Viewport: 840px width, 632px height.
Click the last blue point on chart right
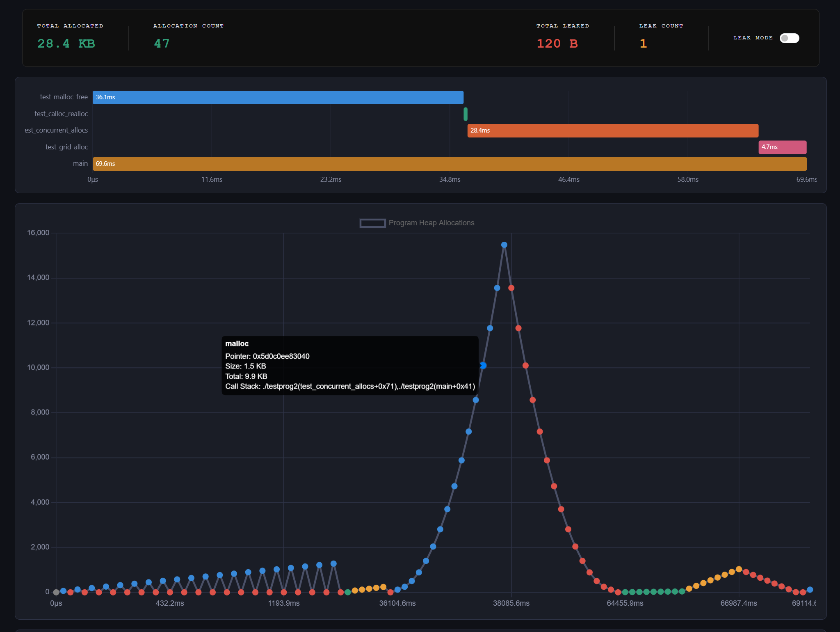tap(810, 590)
